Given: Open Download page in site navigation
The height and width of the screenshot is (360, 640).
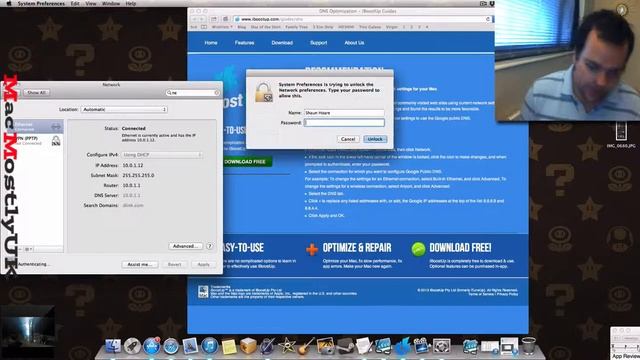Looking at the screenshot, I should click(x=282, y=43).
